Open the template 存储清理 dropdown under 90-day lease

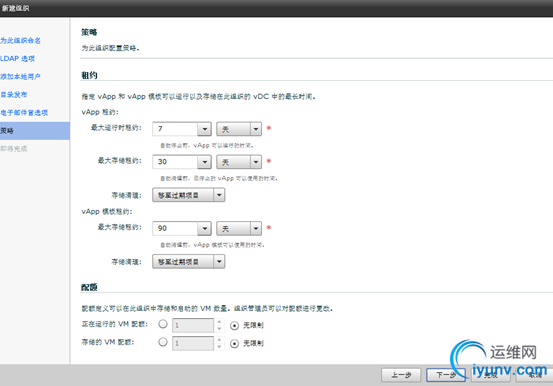point(189,262)
